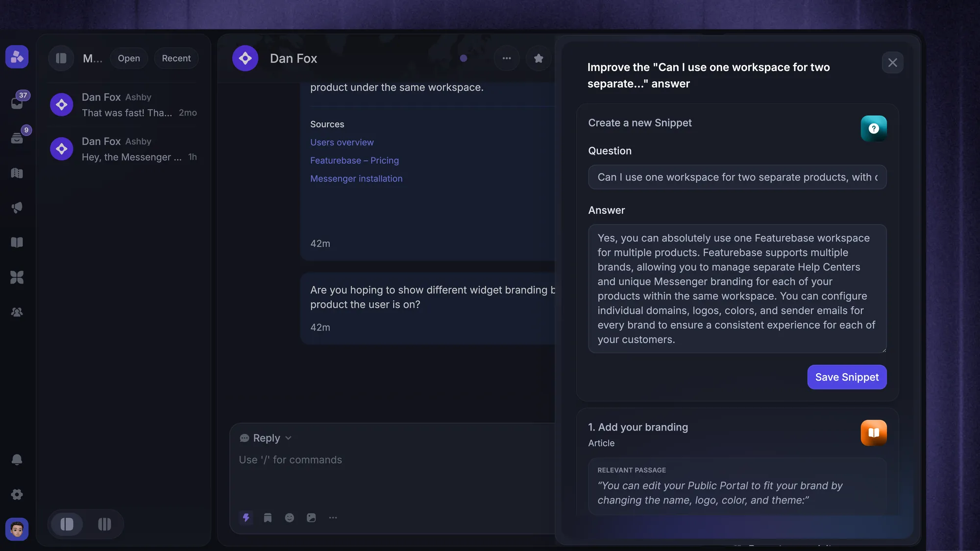Open the Messenger installation source link
The image size is (980, 551).
point(356,179)
